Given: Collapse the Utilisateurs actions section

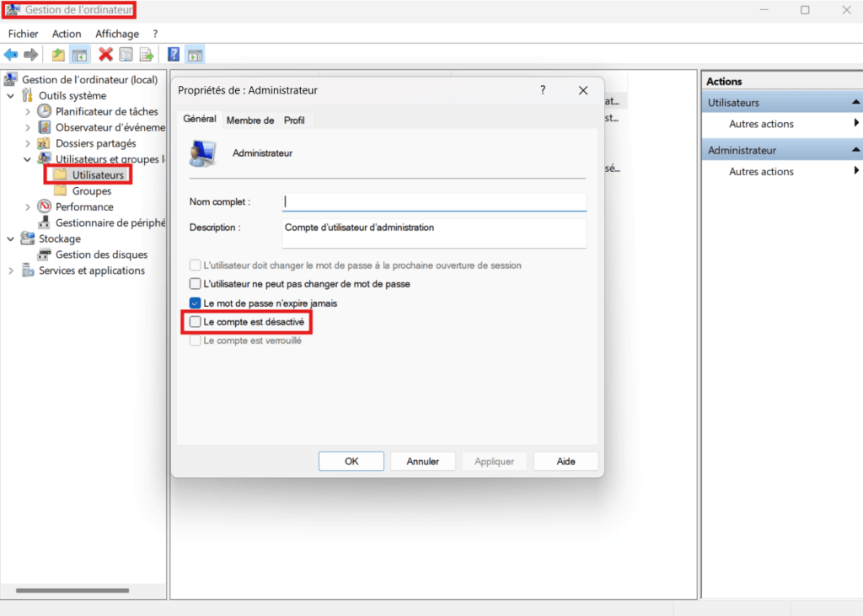Looking at the screenshot, I should click(x=855, y=101).
